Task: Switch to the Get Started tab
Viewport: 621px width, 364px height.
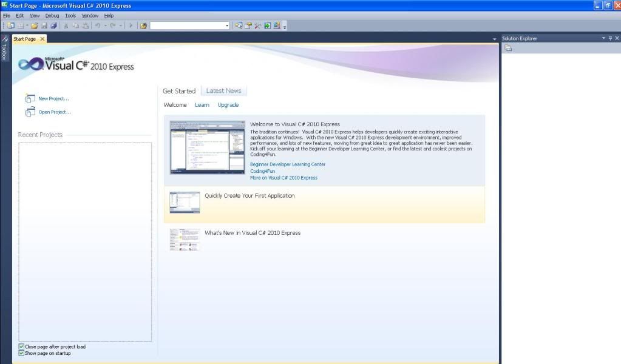Action: tap(179, 91)
